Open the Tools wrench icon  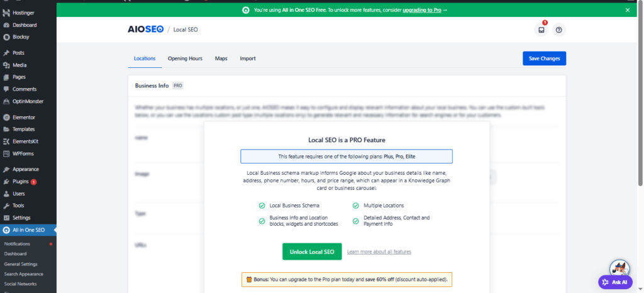(6, 206)
